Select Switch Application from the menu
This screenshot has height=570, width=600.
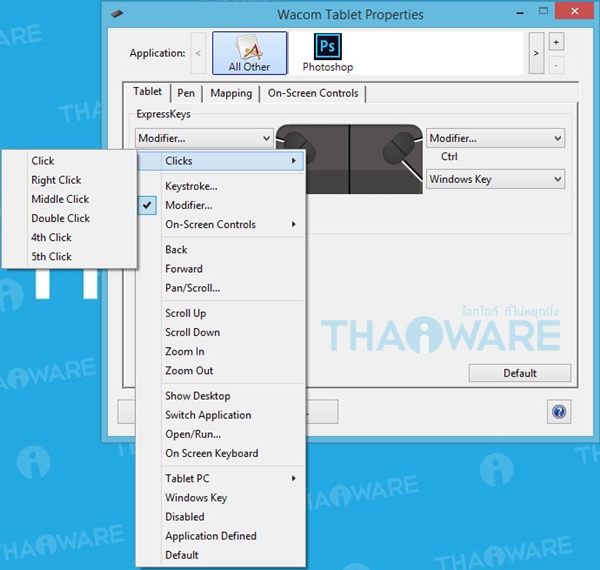(220, 415)
